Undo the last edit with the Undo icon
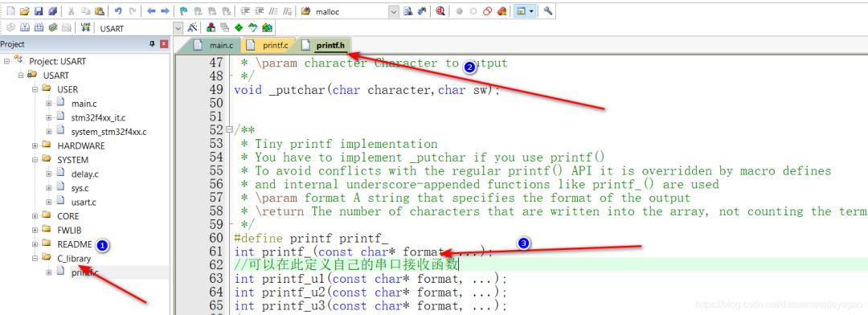 pyautogui.click(x=118, y=11)
